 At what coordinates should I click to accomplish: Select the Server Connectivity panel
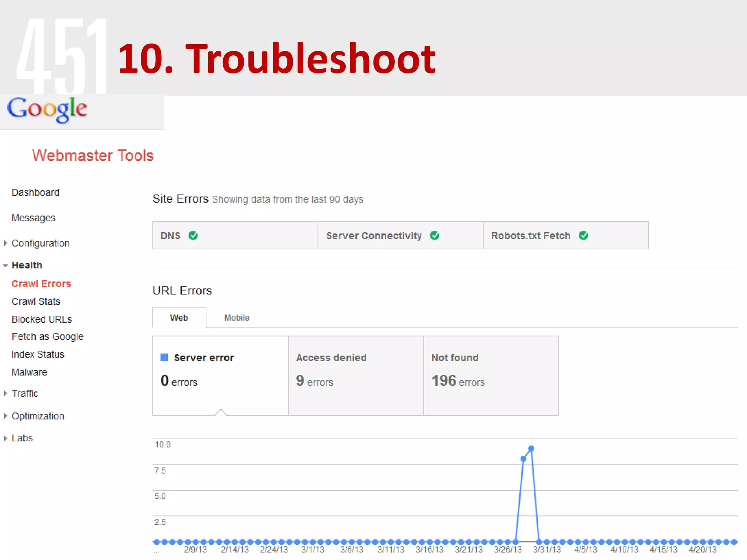(400, 236)
